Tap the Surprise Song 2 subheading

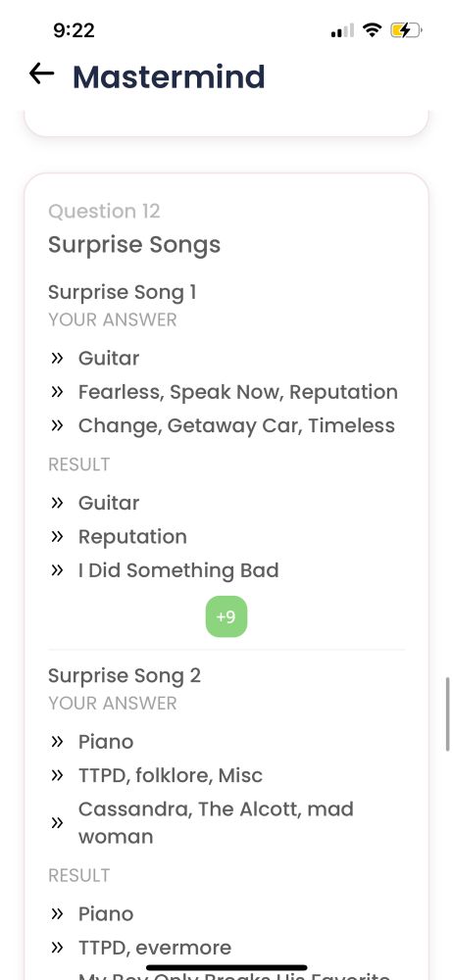pos(125,675)
